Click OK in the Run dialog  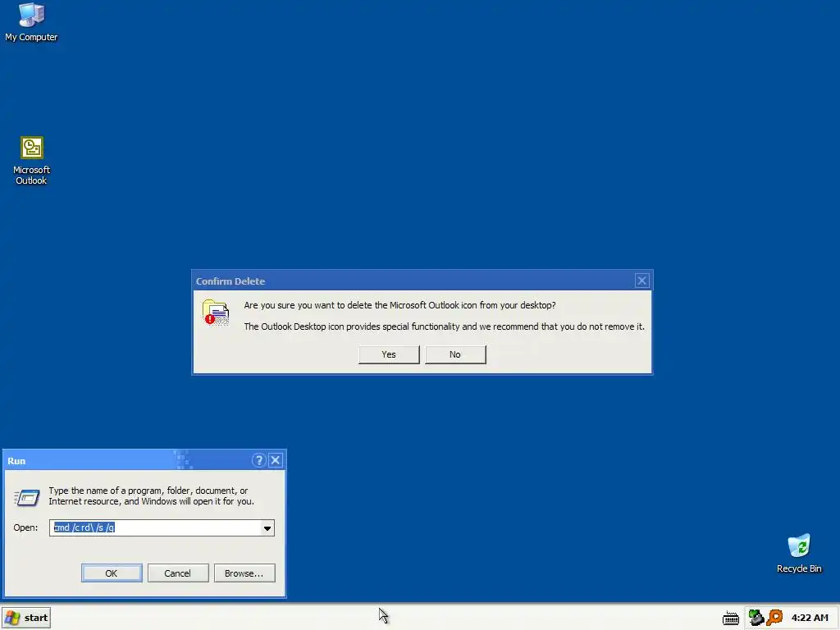[112, 573]
